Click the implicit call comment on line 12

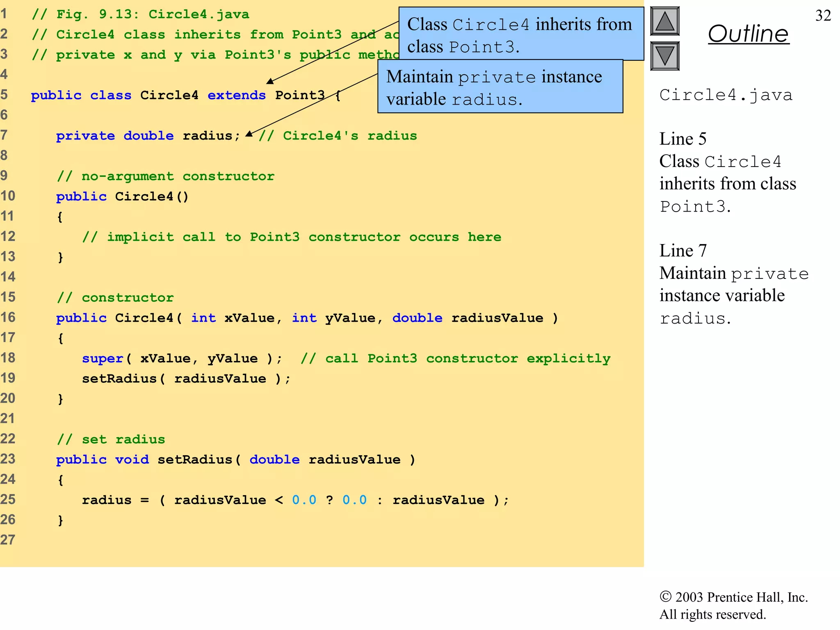click(x=291, y=237)
